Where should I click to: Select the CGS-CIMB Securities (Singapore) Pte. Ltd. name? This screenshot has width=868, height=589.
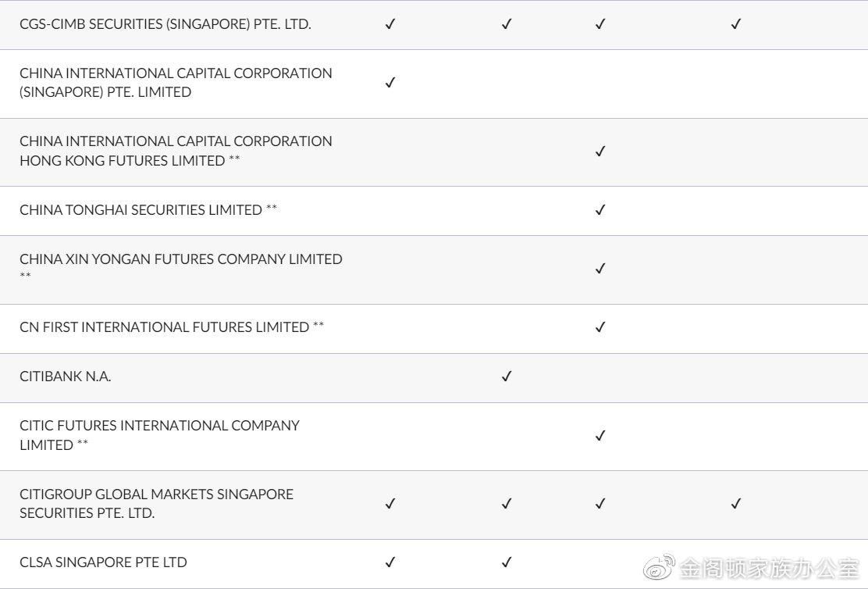tap(165, 24)
